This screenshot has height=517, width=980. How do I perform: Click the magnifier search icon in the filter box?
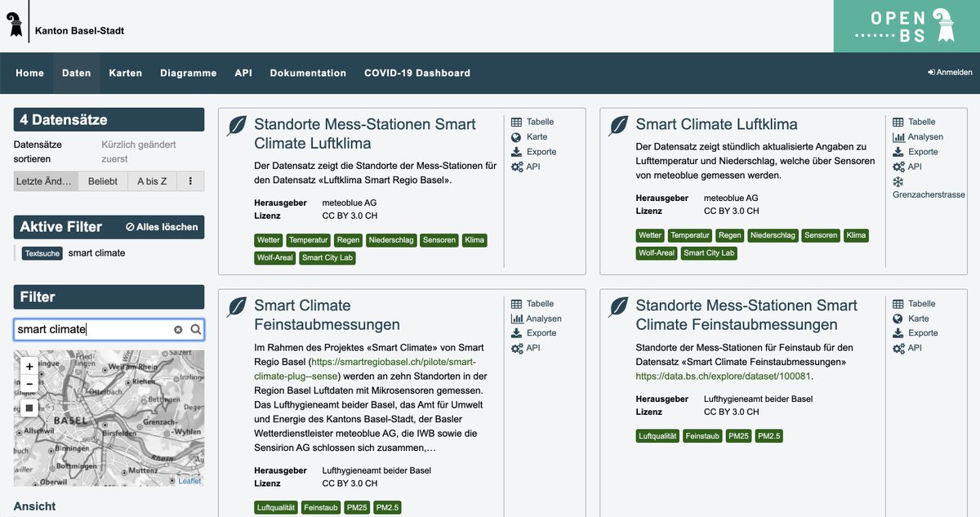[x=196, y=329]
